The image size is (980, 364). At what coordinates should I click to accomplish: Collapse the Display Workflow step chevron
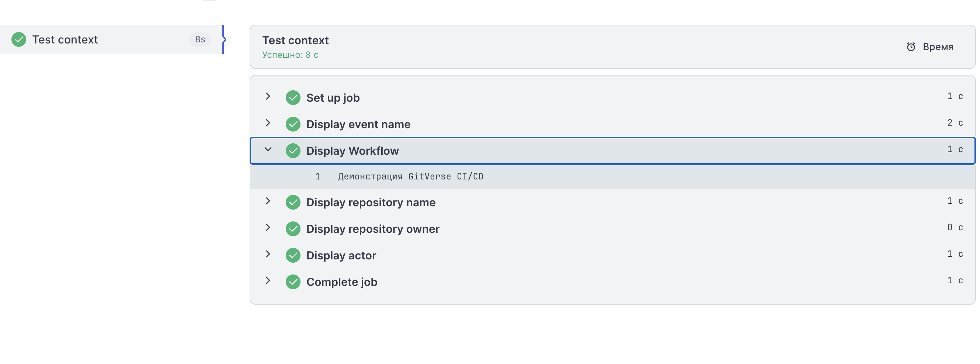tap(268, 149)
